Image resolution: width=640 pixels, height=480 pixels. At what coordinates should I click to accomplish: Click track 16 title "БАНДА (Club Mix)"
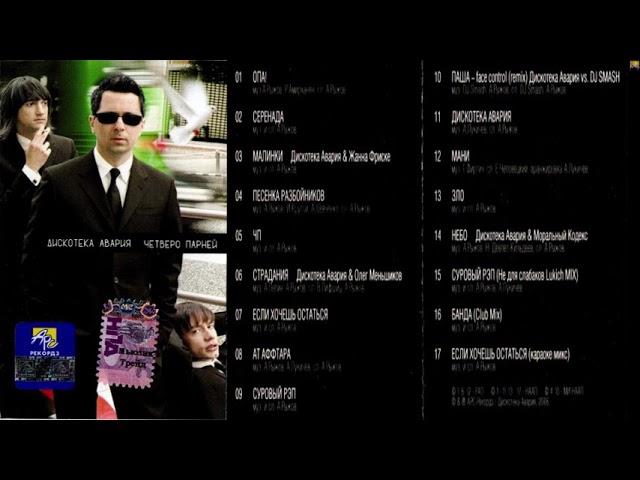(x=477, y=315)
